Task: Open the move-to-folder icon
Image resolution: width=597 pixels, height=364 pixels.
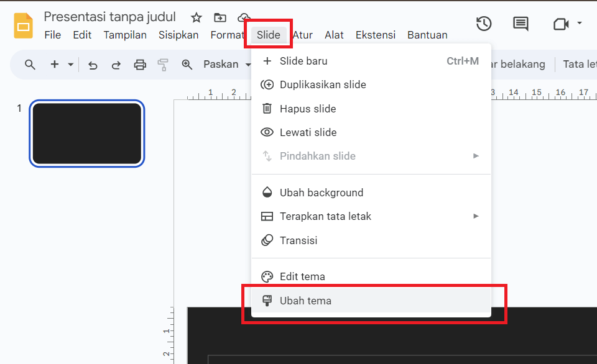Action: pyautogui.click(x=220, y=18)
